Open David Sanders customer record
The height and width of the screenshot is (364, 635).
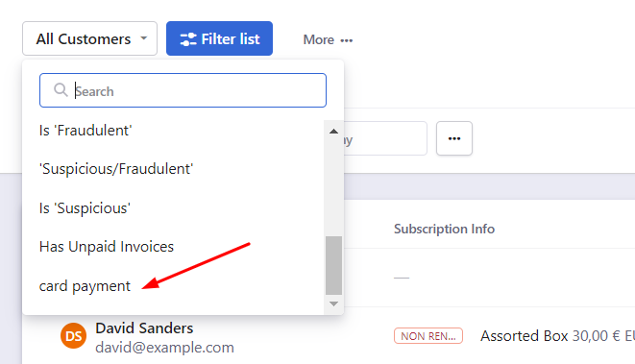click(144, 328)
